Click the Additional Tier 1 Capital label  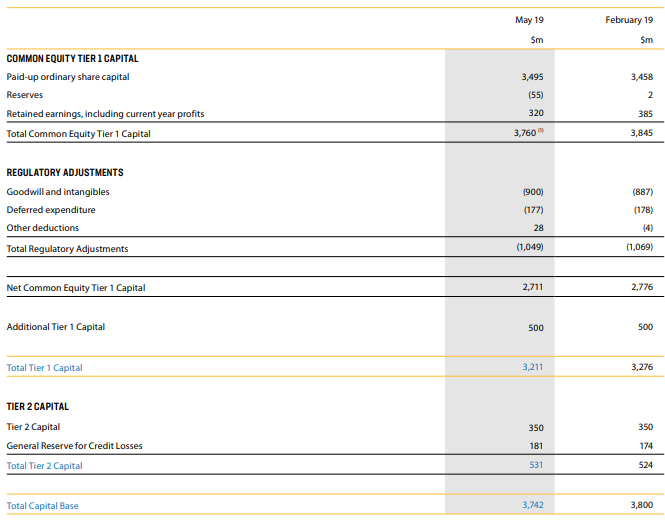(x=56, y=327)
